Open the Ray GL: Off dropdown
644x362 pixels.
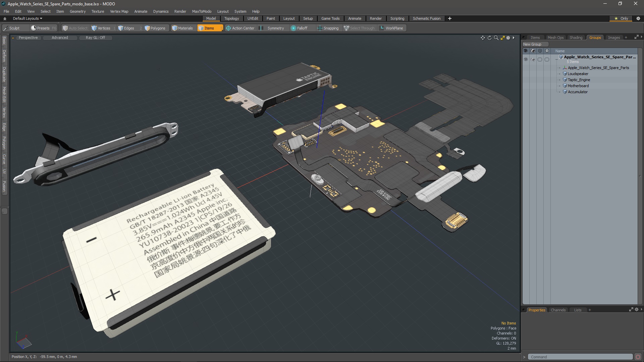[95, 38]
